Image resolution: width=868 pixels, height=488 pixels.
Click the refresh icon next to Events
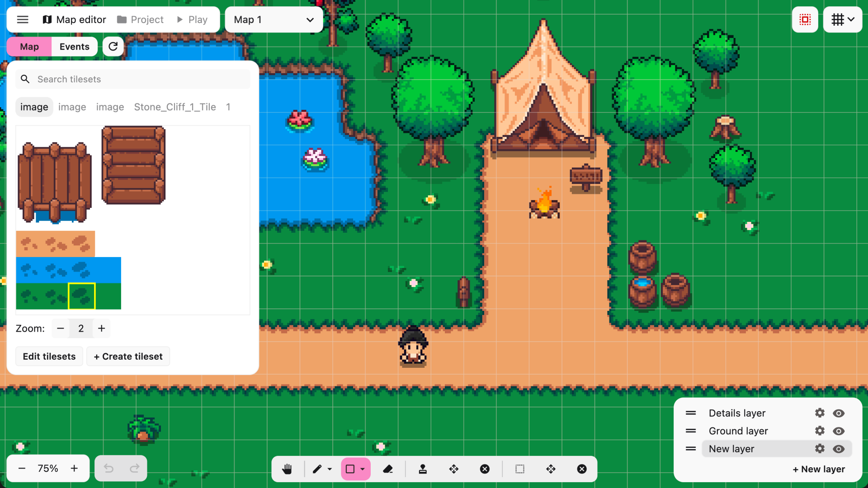113,47
